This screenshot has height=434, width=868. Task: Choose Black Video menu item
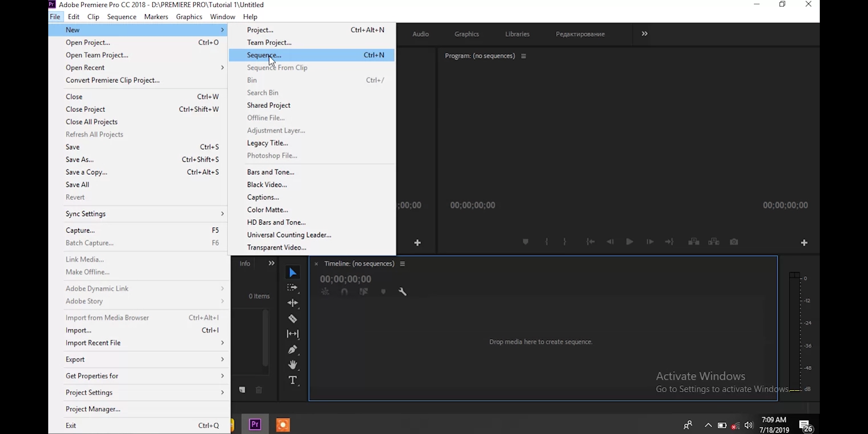(311, 185)
